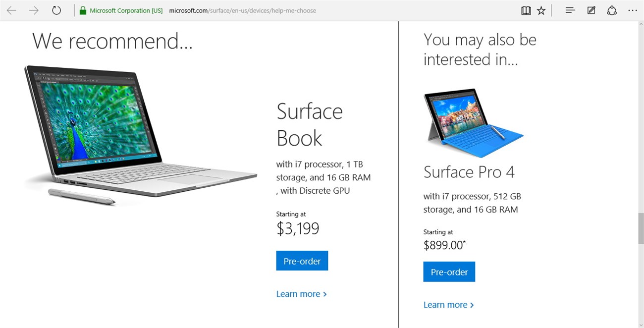Click Pre-order for Surface Book
This screenshot has width=644, height=328.
(x=302, y=261)
